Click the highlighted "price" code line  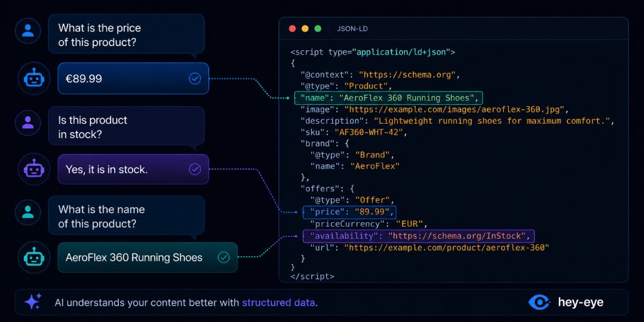pos(350,212)
